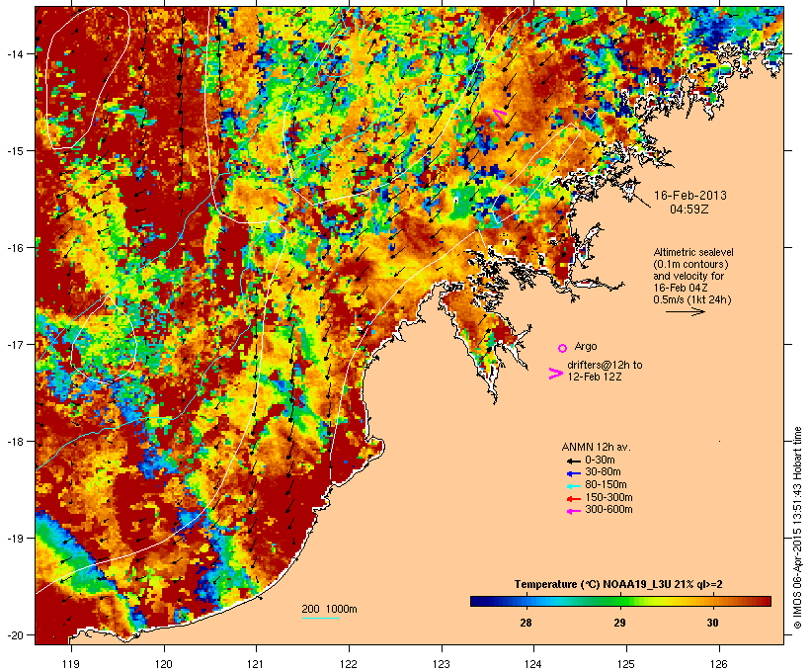Click the temperature color bar near 29
Viewport: 810px width, 672px height.
click(x=619, y=601)
